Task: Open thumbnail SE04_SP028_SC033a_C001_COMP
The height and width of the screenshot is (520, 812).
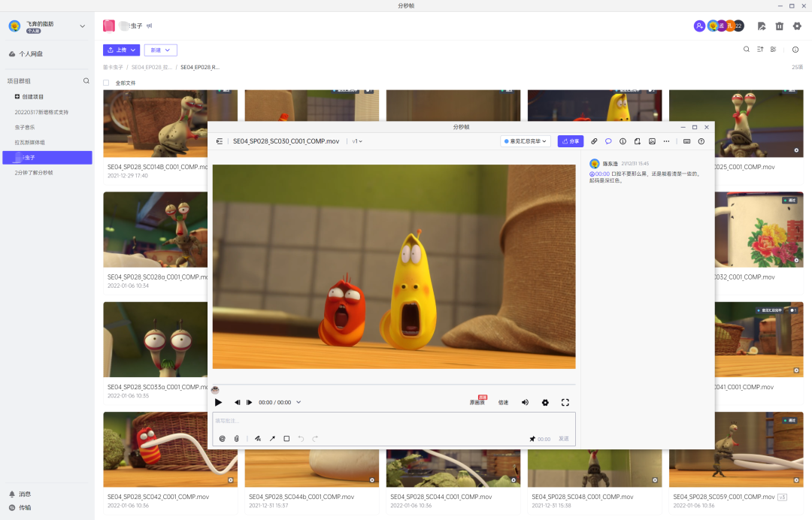Action: coord(156,340)
